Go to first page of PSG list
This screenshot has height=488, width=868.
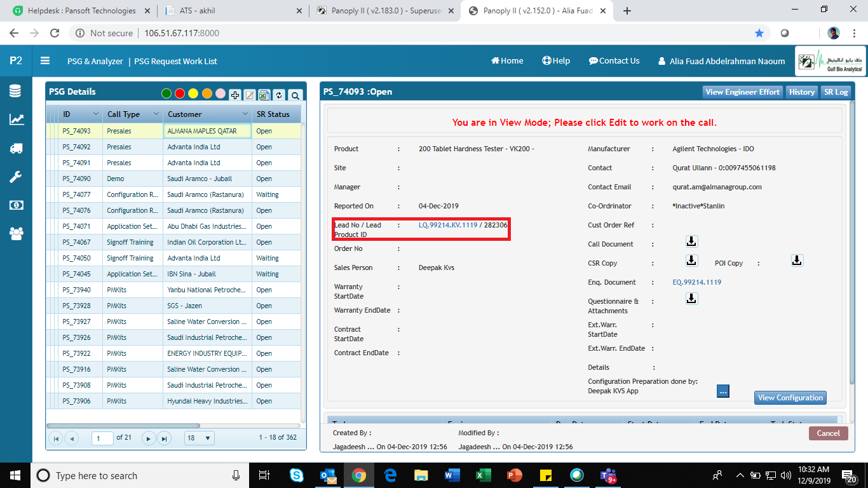tap(56, 438)
